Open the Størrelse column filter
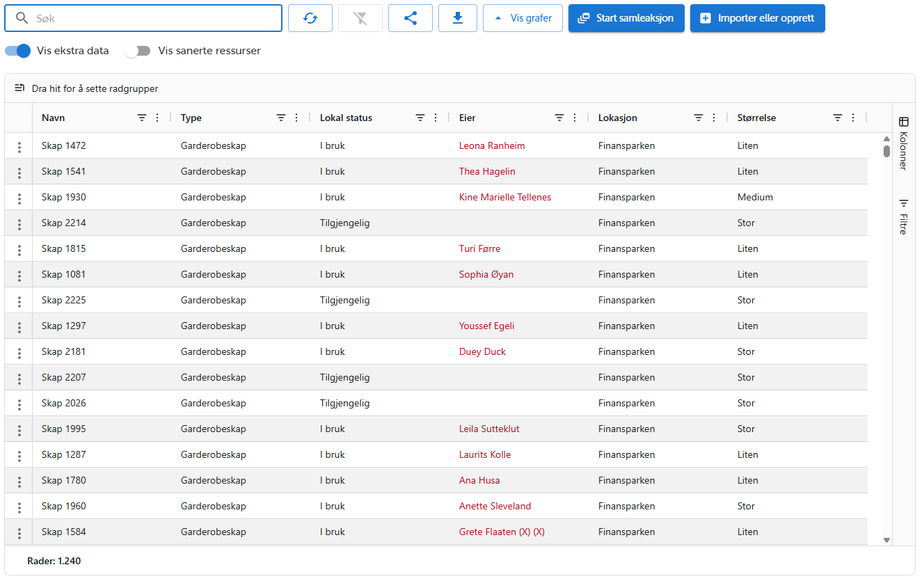Image resolution: width=924 pixels, height=581 pixels. point(838,118)
